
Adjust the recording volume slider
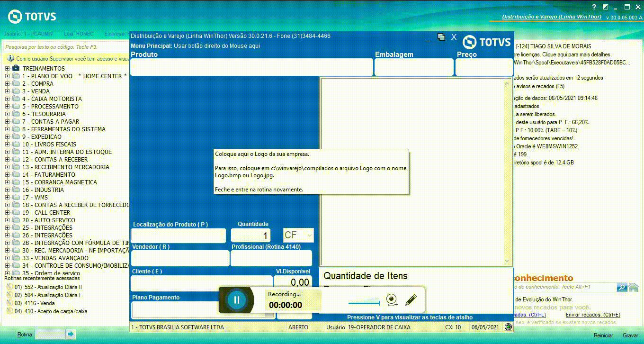(x=364, y=303)
